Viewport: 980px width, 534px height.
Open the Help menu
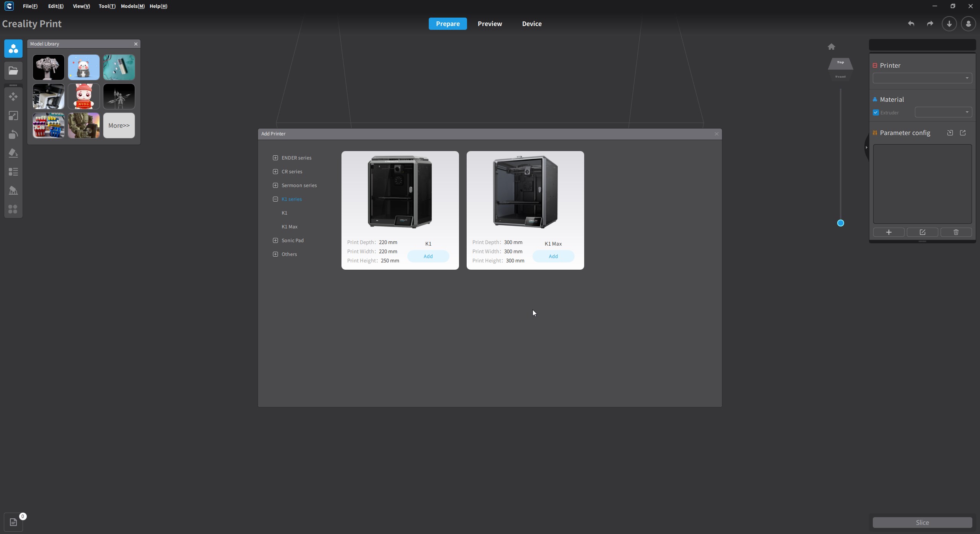coord(158,6)
